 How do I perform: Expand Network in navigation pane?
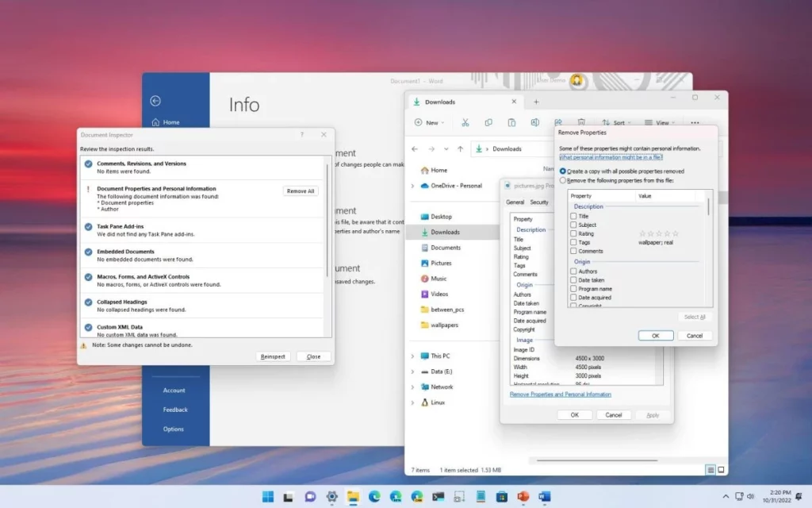412,387
